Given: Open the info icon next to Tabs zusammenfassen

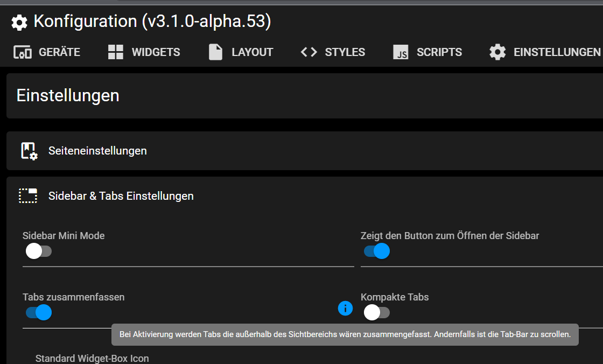Looking at the screenshot, I should [x=345, y=309].
